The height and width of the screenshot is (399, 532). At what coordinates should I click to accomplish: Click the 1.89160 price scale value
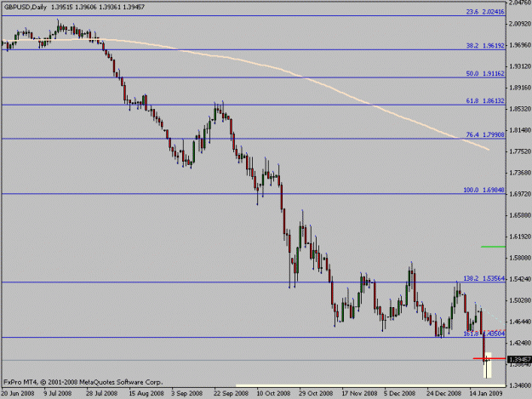tap(520, 88)
